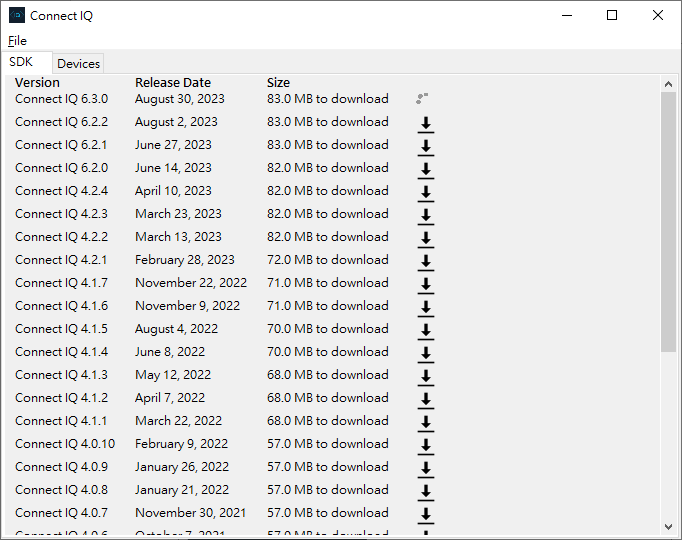Click the May 12, 2022 release date

(x=173, y=375)
